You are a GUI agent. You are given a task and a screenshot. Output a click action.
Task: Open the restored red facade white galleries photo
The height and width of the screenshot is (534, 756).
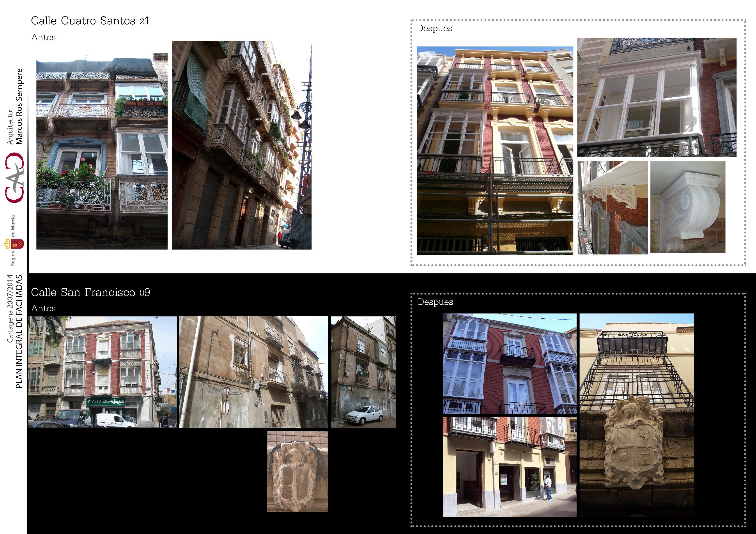click(x=509, y=363)
